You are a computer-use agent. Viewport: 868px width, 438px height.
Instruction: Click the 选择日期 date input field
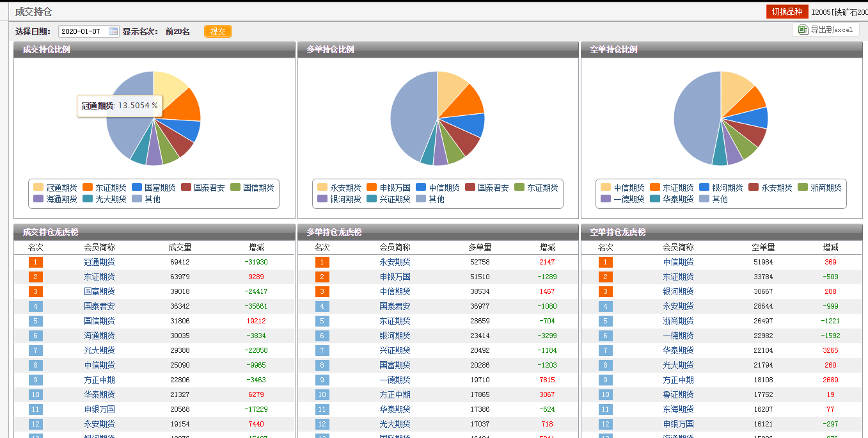coord(83,31)
